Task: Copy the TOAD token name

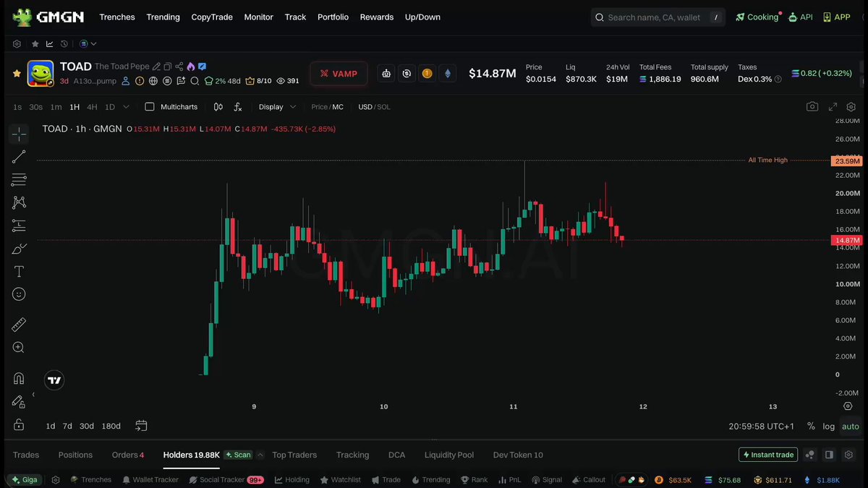Action: tap(168, 67)
